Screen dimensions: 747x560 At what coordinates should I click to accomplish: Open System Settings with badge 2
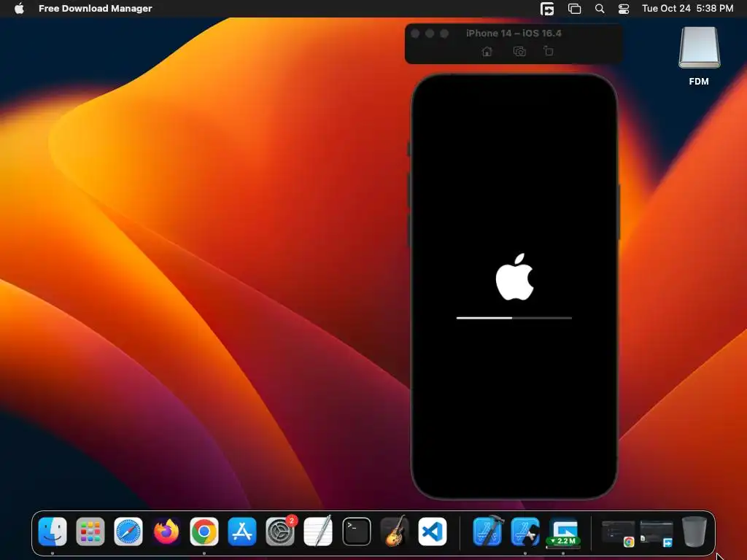click(280, 532)
